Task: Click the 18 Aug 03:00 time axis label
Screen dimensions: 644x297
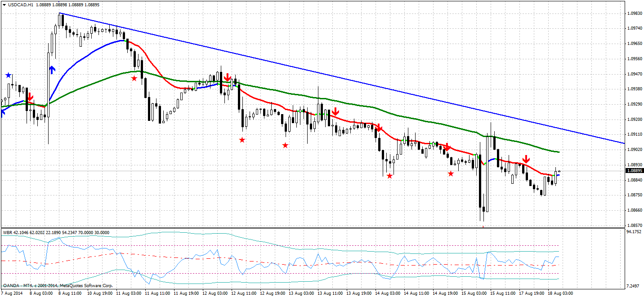Action: click(560, 292)
